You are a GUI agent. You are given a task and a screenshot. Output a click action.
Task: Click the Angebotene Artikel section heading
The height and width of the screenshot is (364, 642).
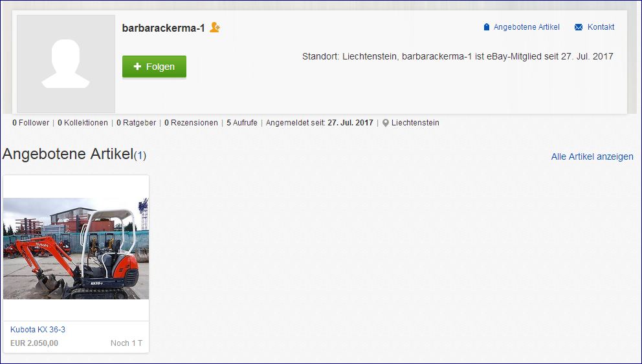point(68,154)
